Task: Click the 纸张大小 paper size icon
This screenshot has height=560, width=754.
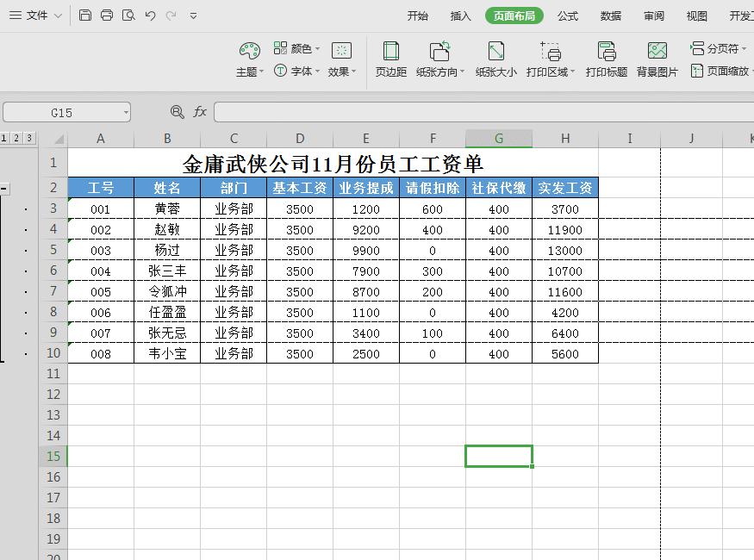Action: [495, 59]
